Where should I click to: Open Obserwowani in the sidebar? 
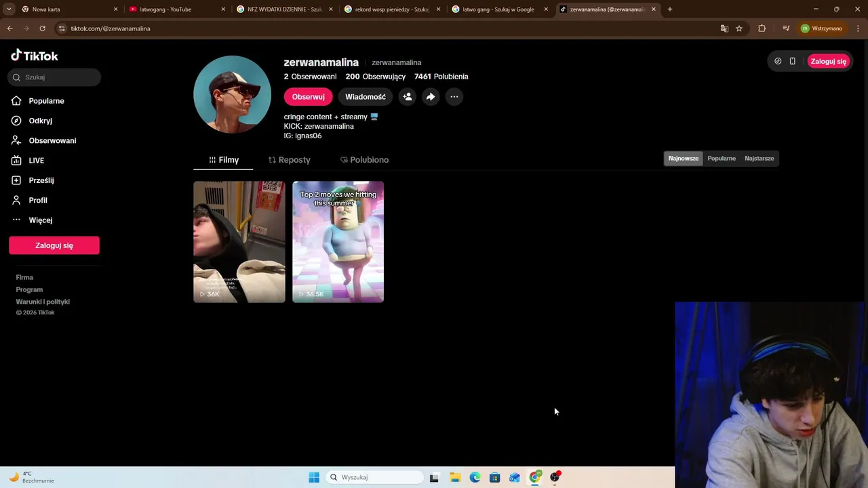coord(44,140)
